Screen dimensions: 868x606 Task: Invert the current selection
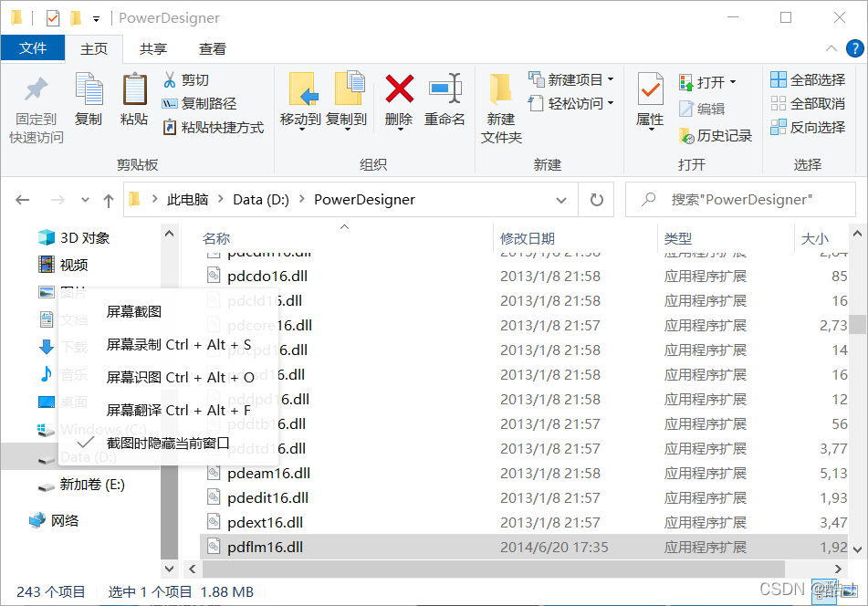(808, 127)
